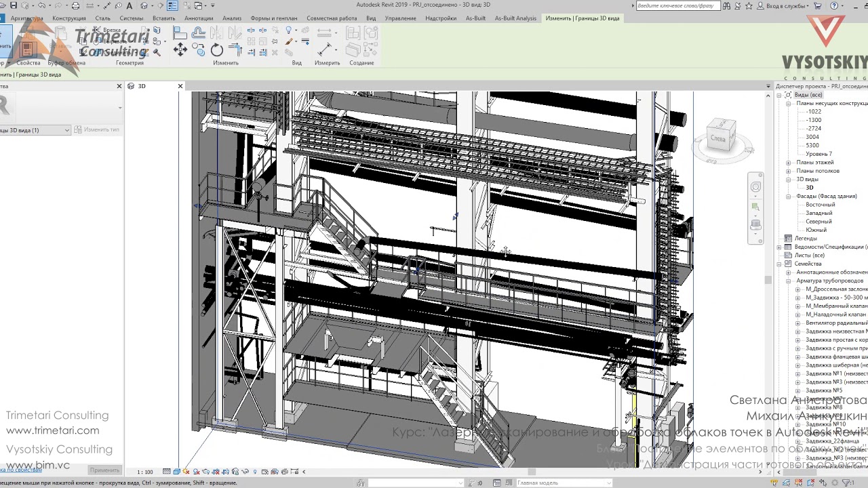Screen dimensions: 868x488
Task: Select the Trim/Extend to Corner tool
Action: (235, 49)
